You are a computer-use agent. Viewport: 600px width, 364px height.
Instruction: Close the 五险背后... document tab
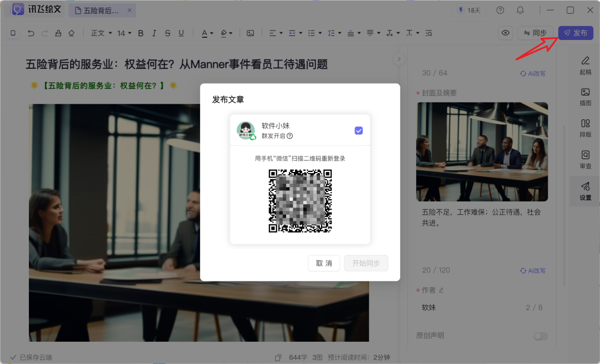tap(129, 11)
